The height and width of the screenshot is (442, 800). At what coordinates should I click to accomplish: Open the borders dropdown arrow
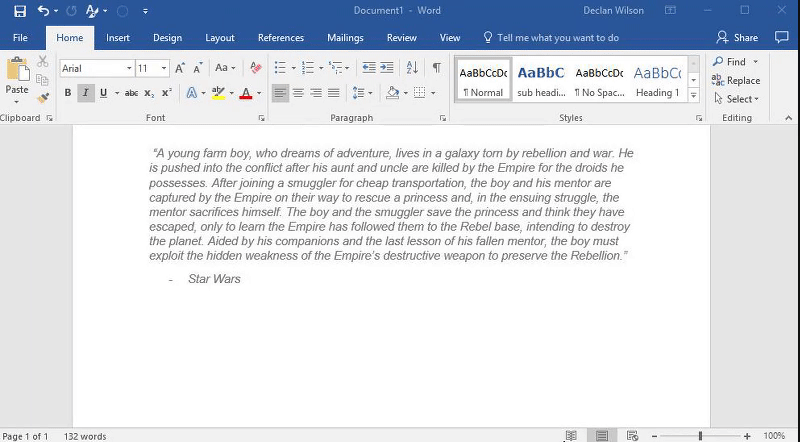point(433,93)
